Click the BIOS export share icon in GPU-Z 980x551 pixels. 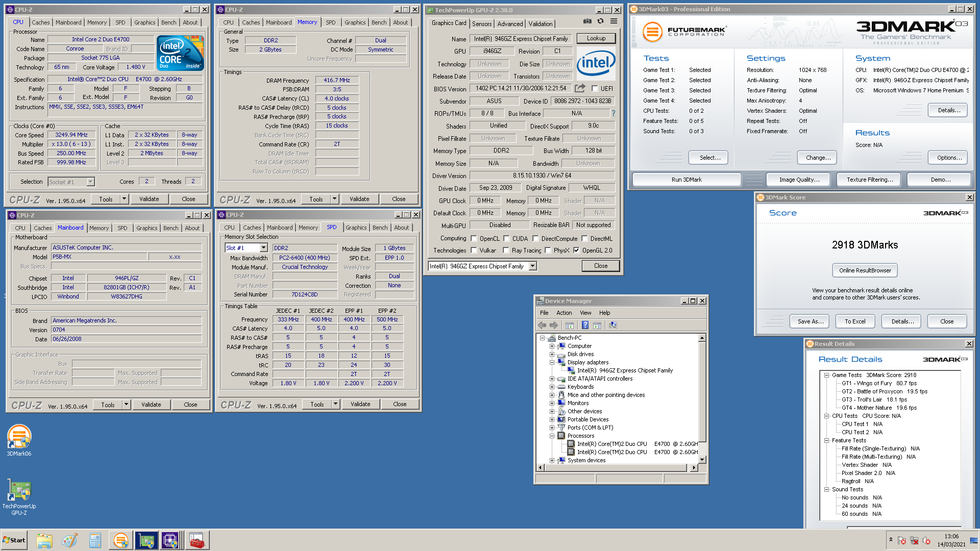(x=580, y=88)
